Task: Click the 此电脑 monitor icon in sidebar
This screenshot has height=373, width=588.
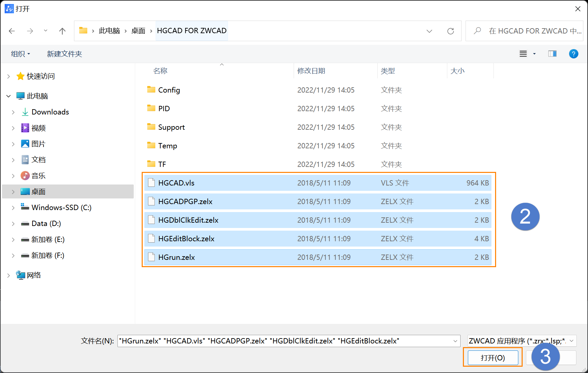Action: point(21,96)
